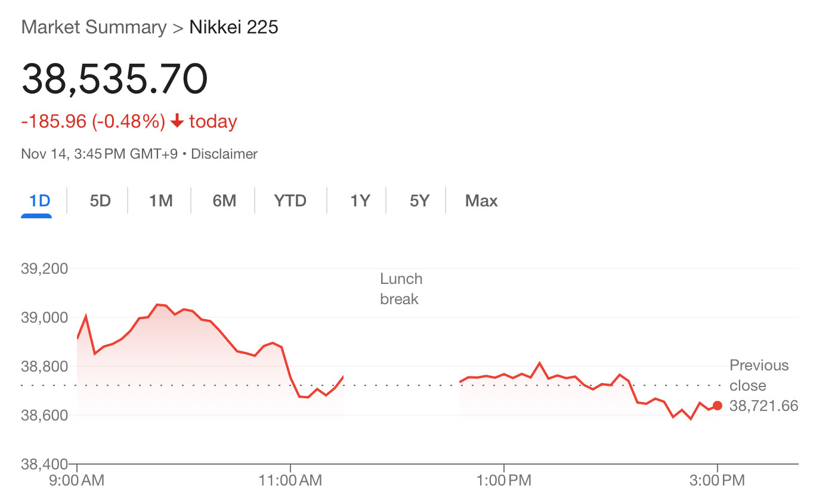View the 5Y chart range
Screen dimensions: 838x504
click(x=419, y=201)
